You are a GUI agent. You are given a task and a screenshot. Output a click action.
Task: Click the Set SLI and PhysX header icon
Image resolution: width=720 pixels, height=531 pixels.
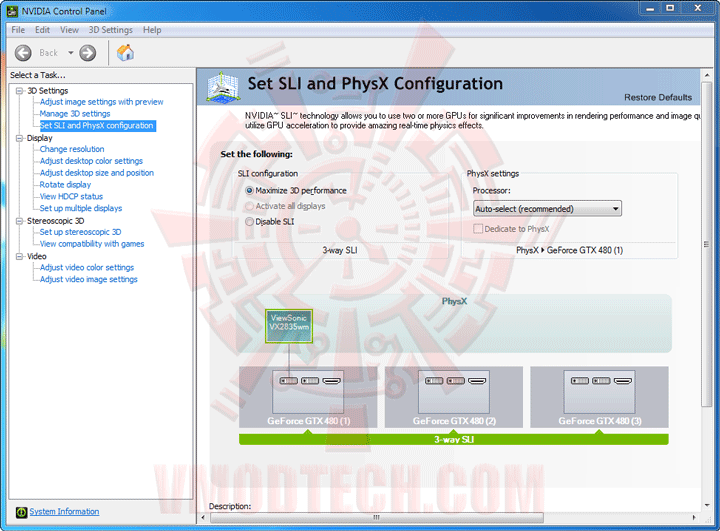click(223, 87)
